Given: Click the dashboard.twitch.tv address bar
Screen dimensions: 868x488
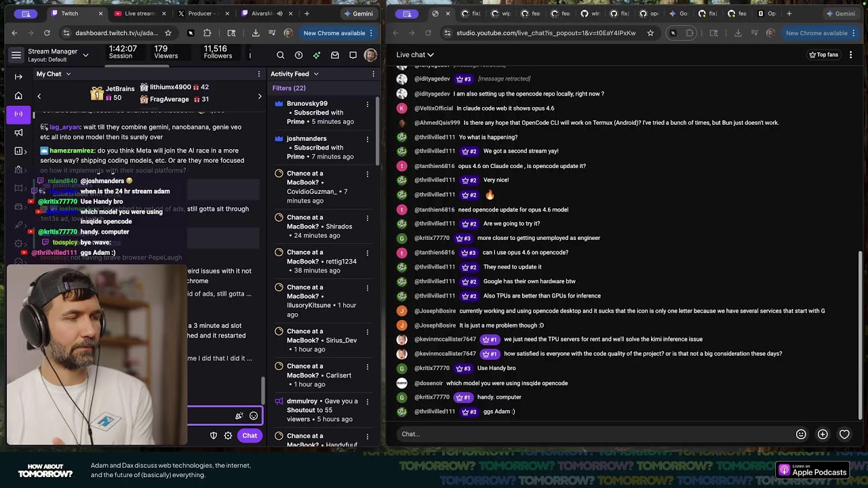Looking at the screenshot, I should (x=117, y=33).
